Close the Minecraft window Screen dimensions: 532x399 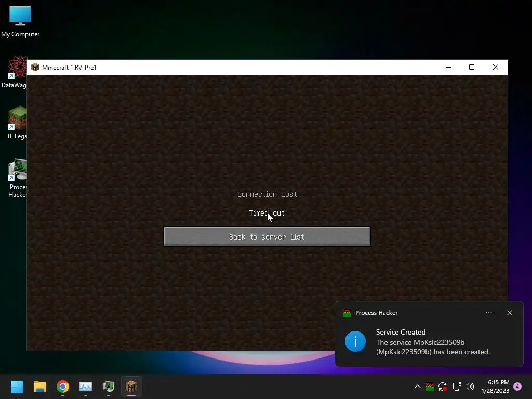pos(496,67)
